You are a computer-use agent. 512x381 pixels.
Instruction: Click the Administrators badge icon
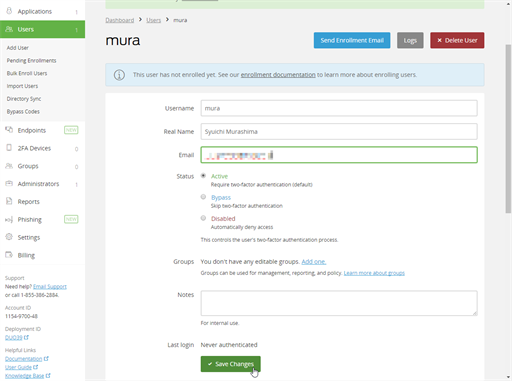click(x=9, y=183)
